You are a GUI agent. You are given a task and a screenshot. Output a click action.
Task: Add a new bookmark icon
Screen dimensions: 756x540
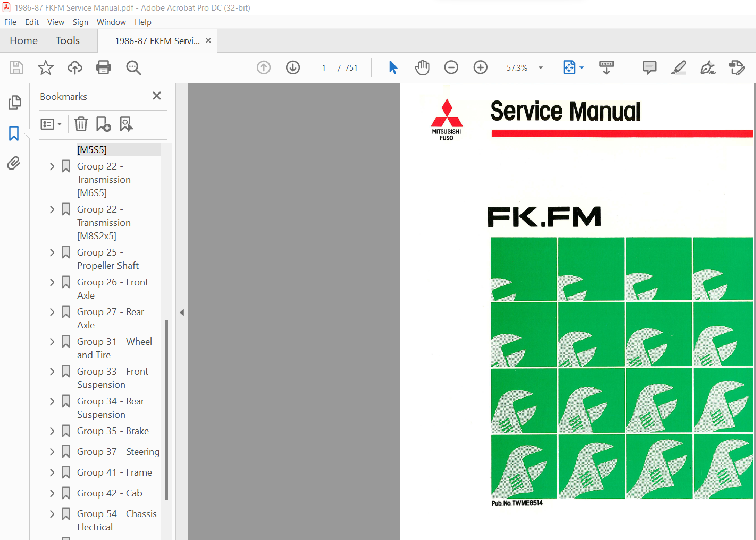104,124
